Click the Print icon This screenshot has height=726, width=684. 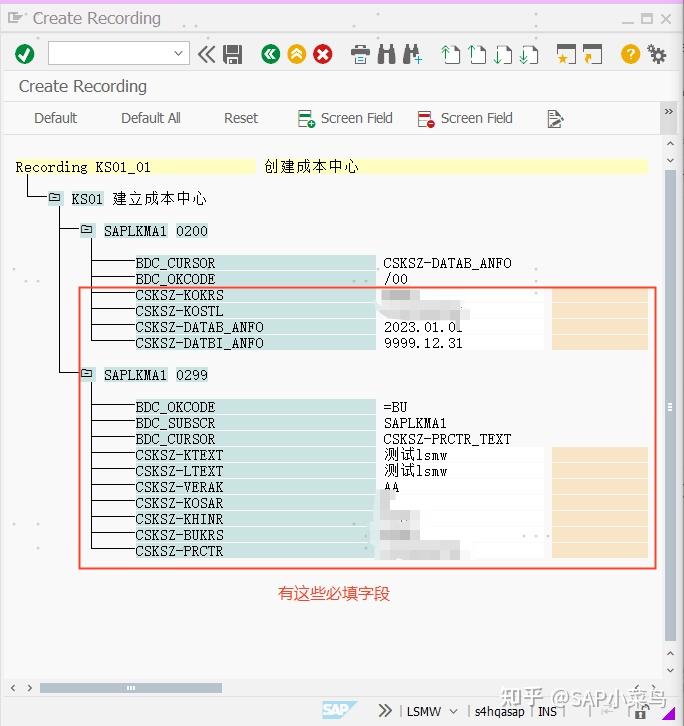point(360,54)
